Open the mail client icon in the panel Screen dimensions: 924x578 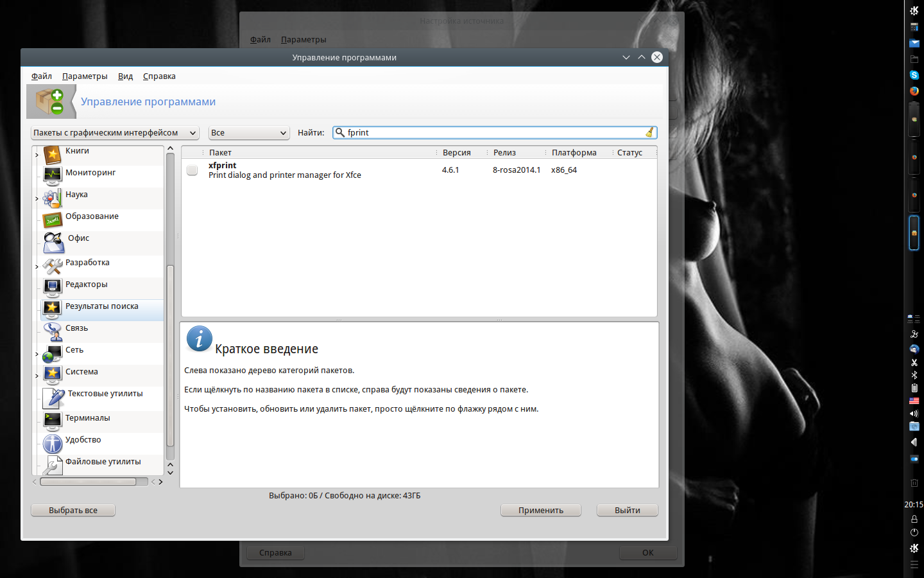(914, 44)
